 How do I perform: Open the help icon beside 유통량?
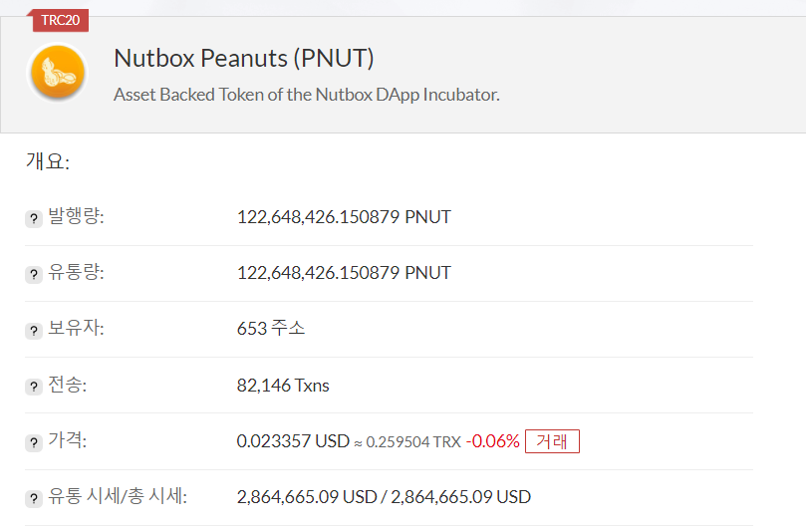pyautogui.click(x=34, y=274)
